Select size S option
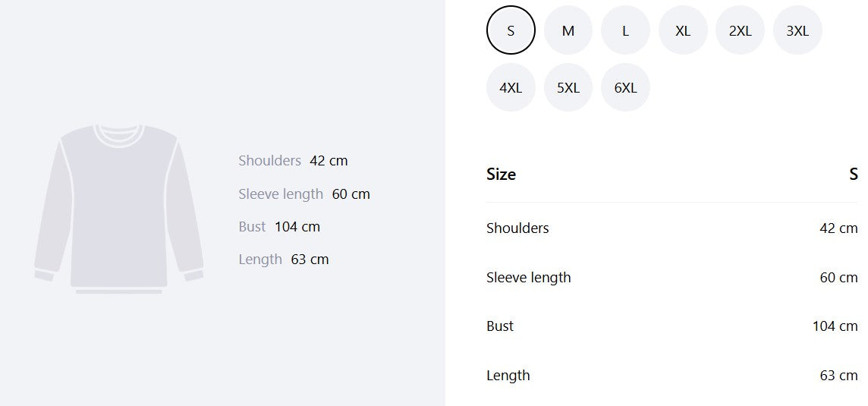Image resolution: width=868 pixels, height=406 pixels. pos(511,30)
